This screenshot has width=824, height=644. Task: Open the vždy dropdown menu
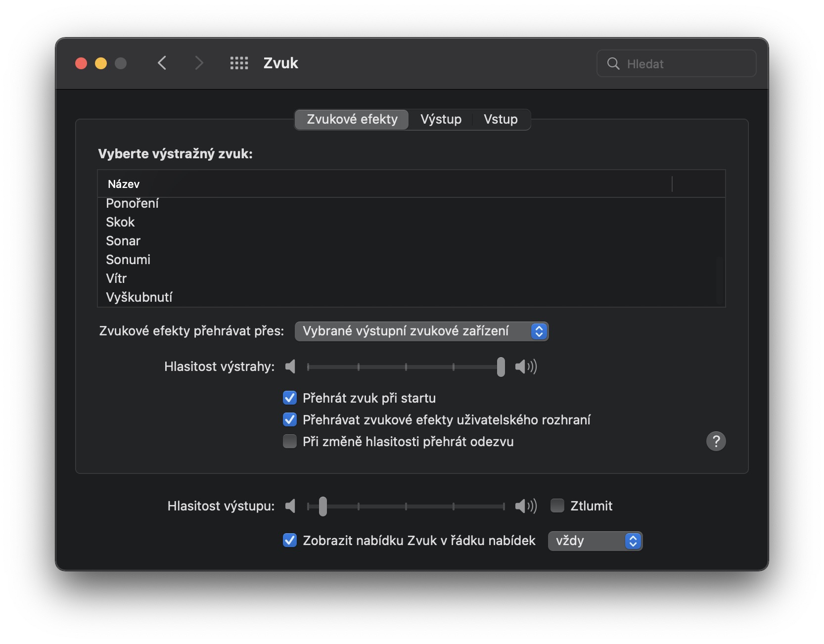(x=595, y=541)
